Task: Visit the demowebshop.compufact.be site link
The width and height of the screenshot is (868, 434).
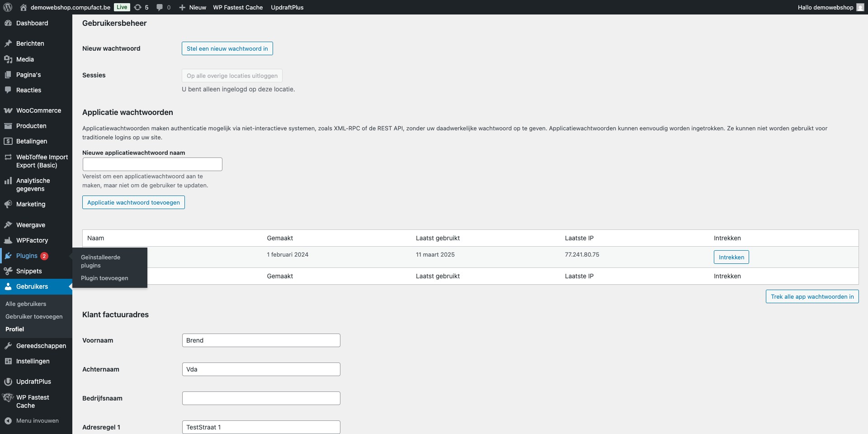Action: click(x=70, y=7)
